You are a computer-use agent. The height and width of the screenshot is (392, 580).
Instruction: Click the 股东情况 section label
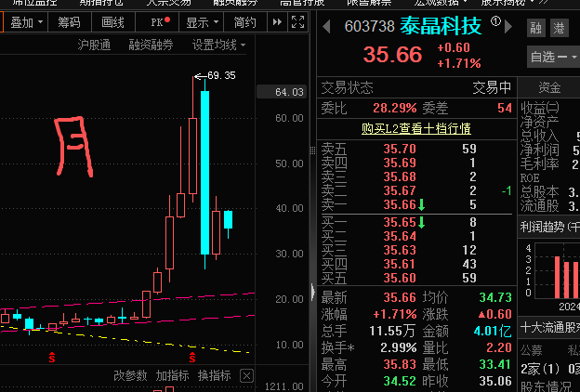(x=546, y=386)
